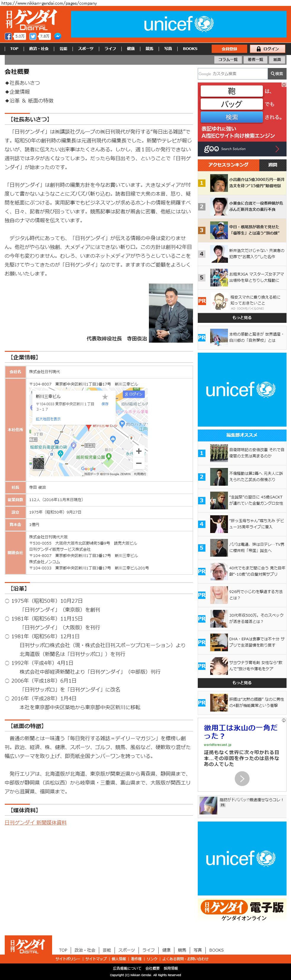Open rank 1 article 小出恵介は5億3000万円
This screenshot has height=980, width=291.
tap(256, 183)
